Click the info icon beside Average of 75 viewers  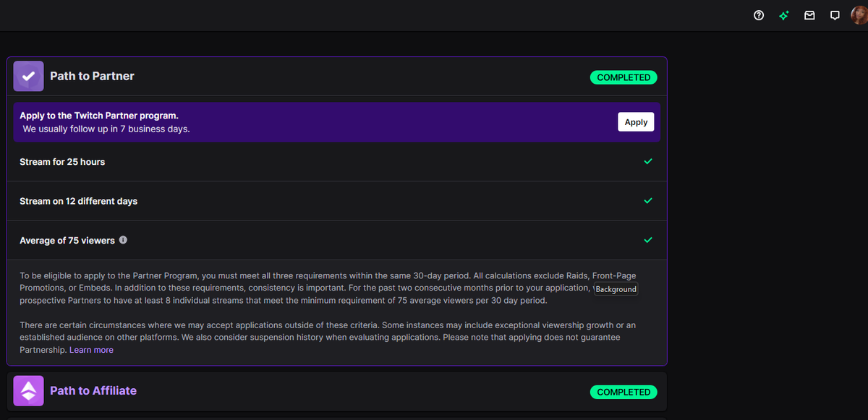point(123,240)
